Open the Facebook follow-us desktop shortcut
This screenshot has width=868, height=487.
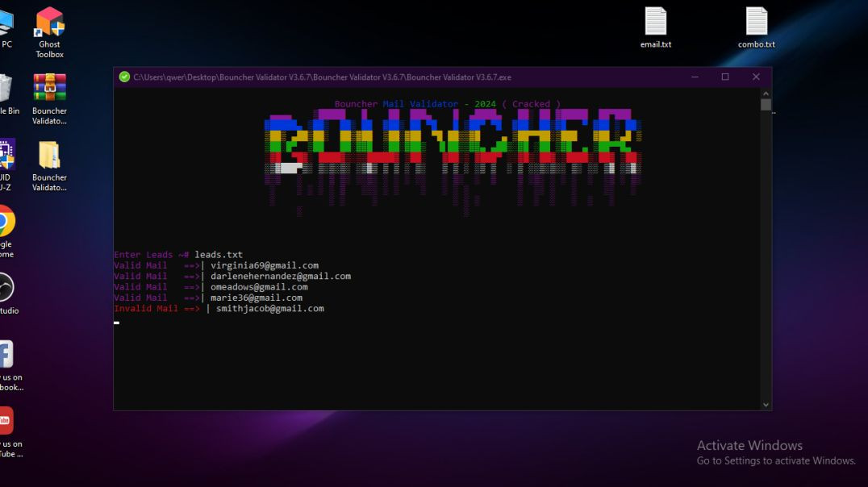point(10,365)
